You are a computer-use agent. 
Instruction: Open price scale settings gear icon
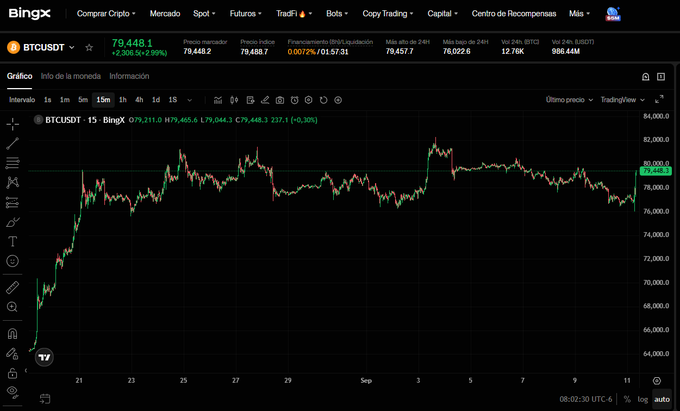coord(657,381)
